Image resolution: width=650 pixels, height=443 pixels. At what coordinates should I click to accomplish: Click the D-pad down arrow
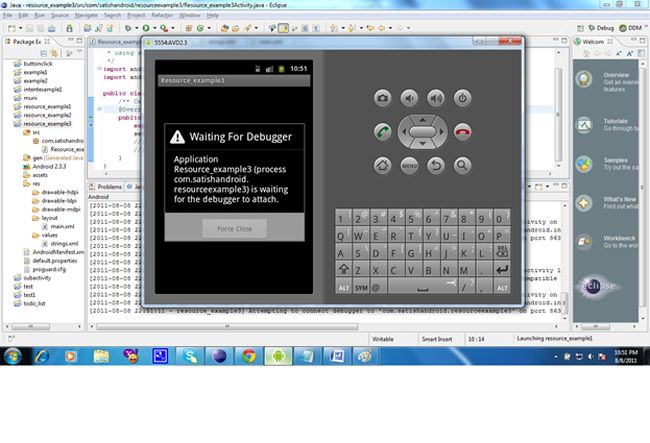click(x=422, y=143)
